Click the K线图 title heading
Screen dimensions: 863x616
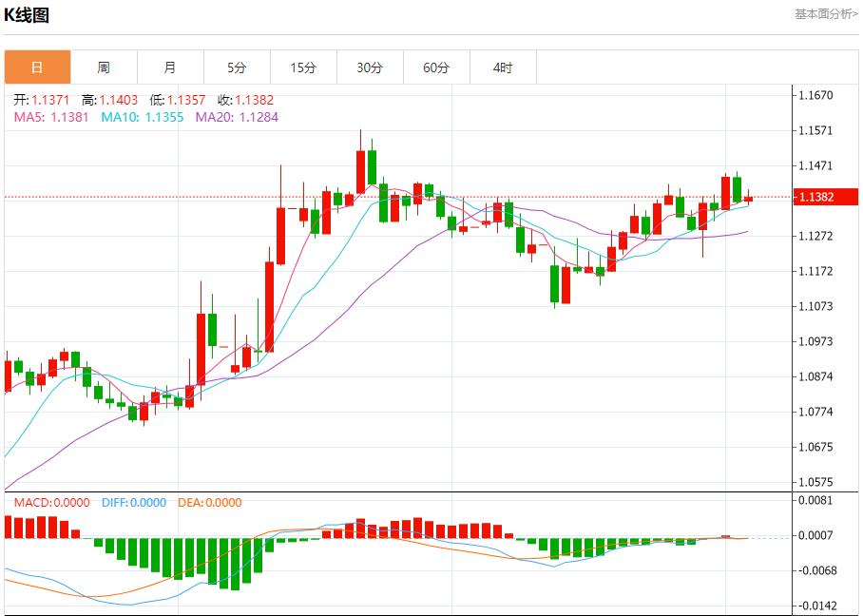tap(27, 15)
